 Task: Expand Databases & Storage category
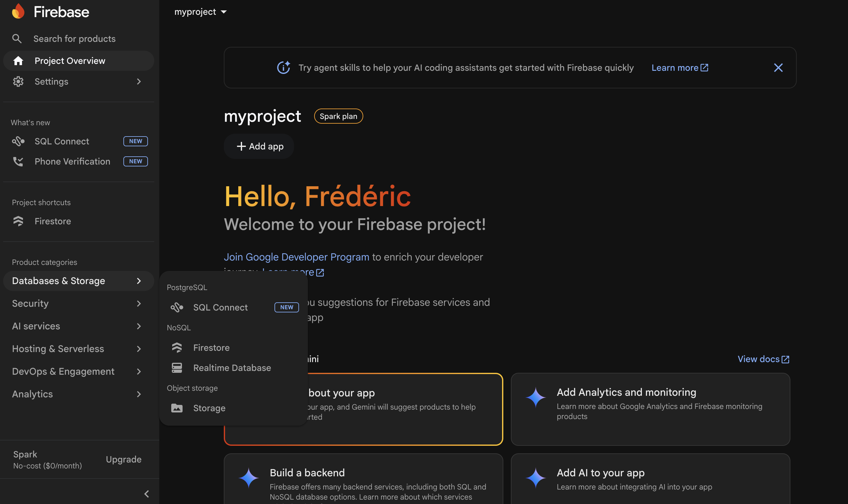click(79, 281)
